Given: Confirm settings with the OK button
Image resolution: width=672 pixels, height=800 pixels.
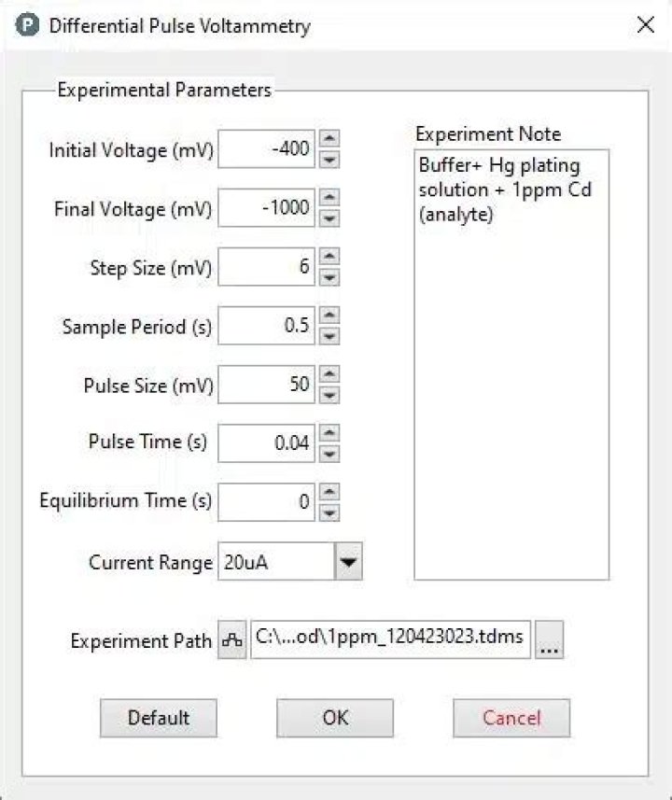Looking at the screenshot, I should (x=335, y=718).
